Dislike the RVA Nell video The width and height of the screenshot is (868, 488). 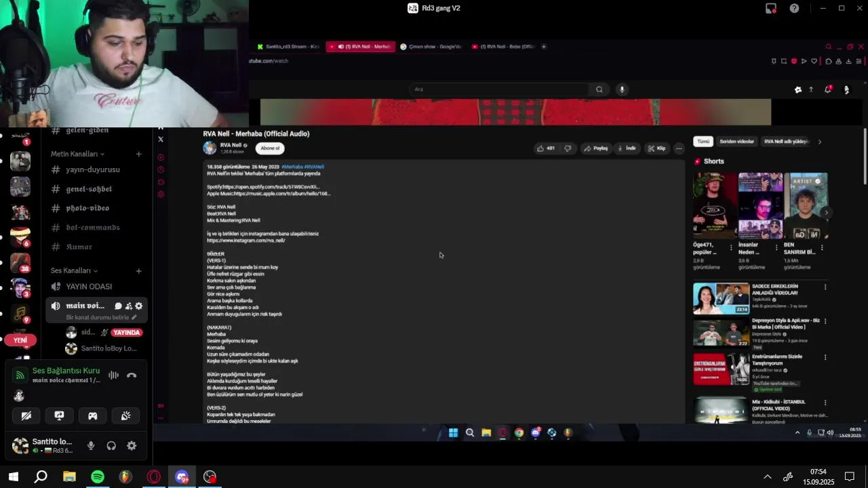coord(568,148)
